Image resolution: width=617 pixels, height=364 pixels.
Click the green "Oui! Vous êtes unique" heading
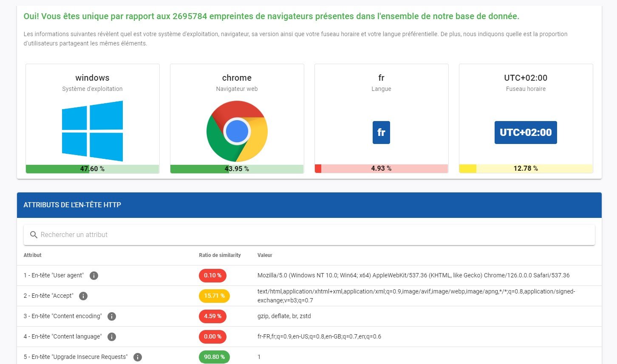(272, 17)
